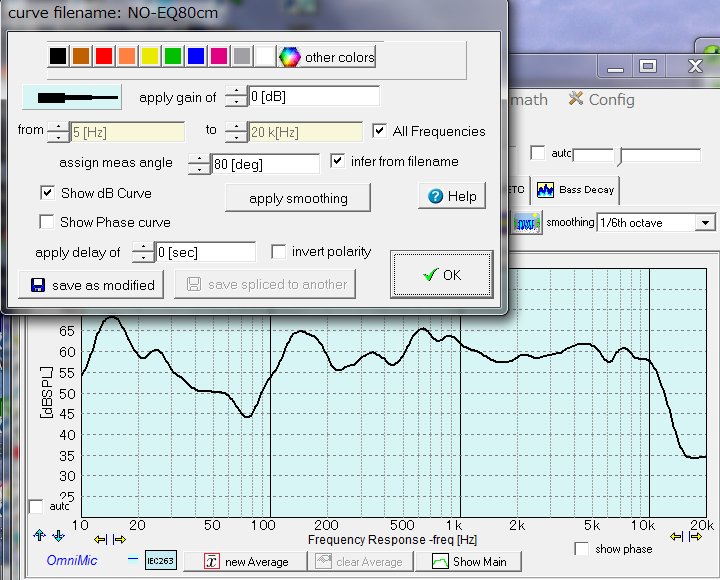Open the other colors picker
720x580 pixels.
coord(327,57)
